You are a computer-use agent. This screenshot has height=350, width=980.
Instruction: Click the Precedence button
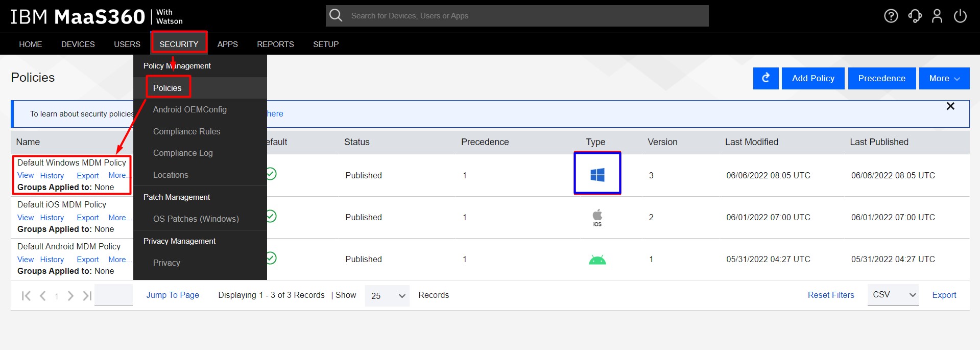click(882, 78)
